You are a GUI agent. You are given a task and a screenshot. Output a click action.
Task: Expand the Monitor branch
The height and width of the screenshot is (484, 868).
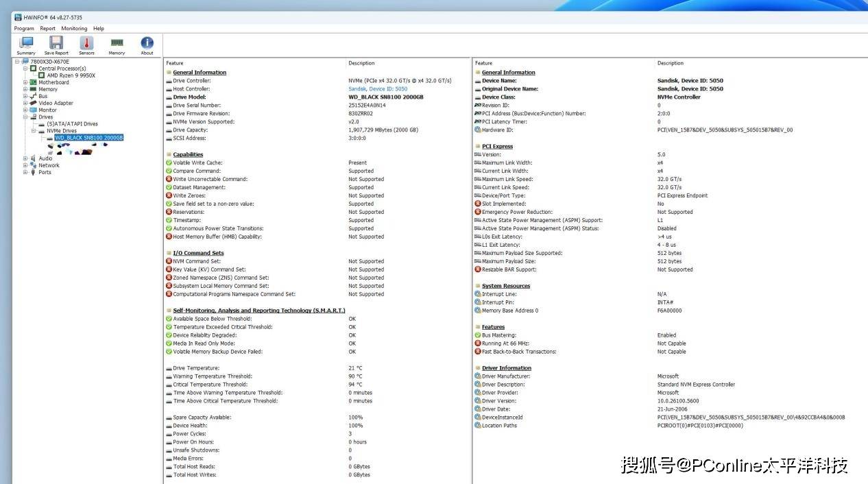click(25, 110)
